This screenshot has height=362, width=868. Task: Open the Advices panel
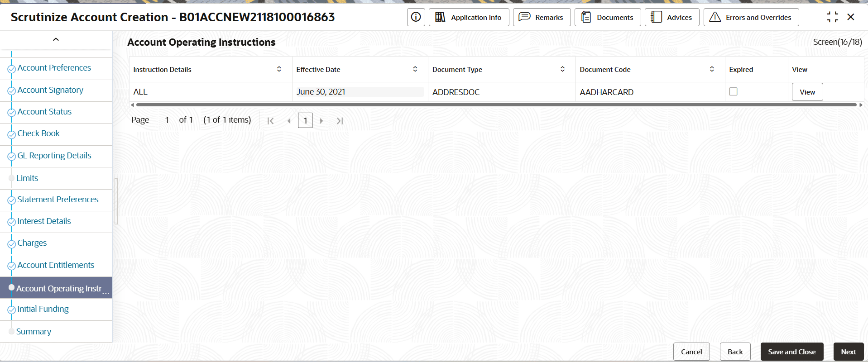click(672, 17)
